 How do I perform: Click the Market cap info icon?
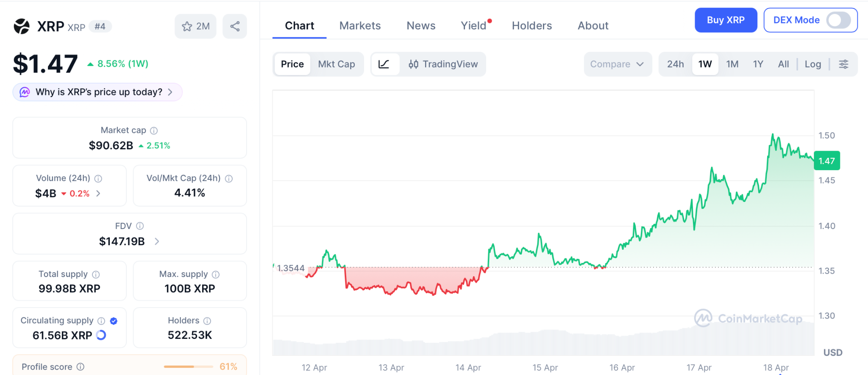(x=154, y=131)
